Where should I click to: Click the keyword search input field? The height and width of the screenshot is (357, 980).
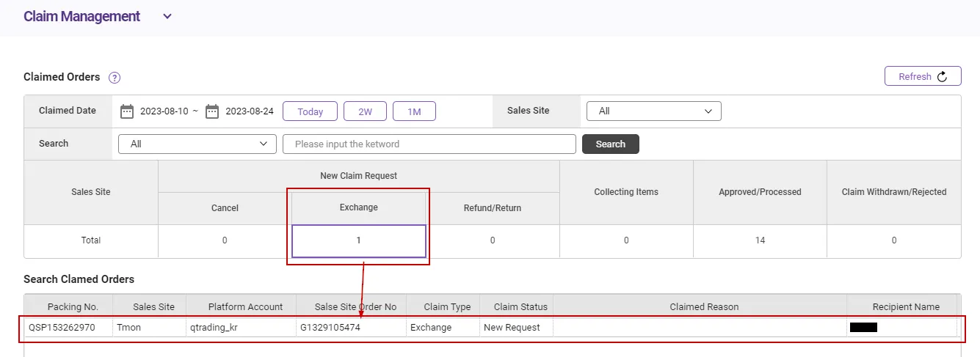[x=429, y=144]
